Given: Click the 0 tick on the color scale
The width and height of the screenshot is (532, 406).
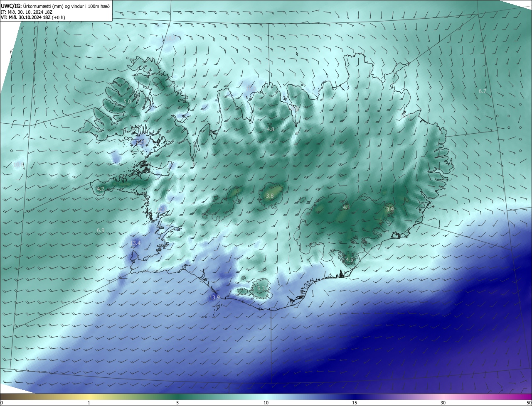Looking at the screenshot, I should [x=2, y=403].
